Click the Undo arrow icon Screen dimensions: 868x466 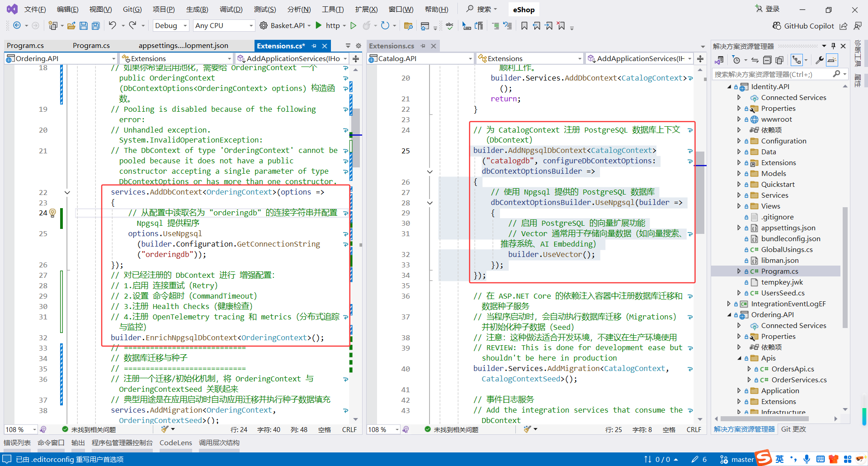[x=112, y=25]
